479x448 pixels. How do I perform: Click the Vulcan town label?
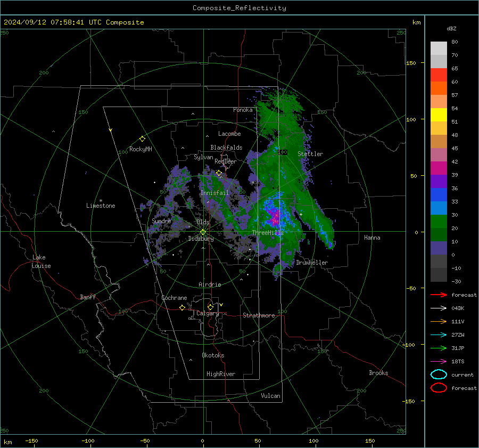pyautogui.click(x=271, y=396)
